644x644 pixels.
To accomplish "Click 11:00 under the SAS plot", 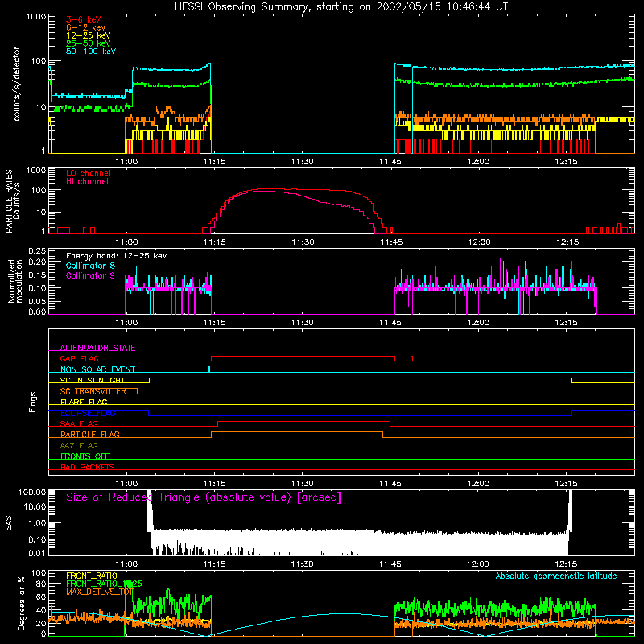I will 126,564.
